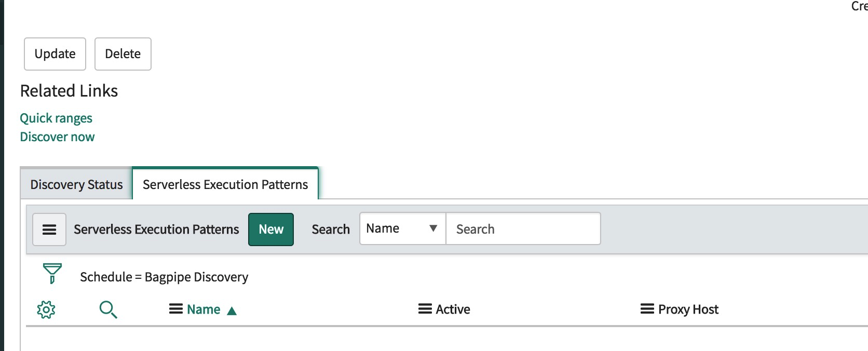868x351 pixels.
Task: Open the Active column options menu icon
Action: click(x=425, y=309)
